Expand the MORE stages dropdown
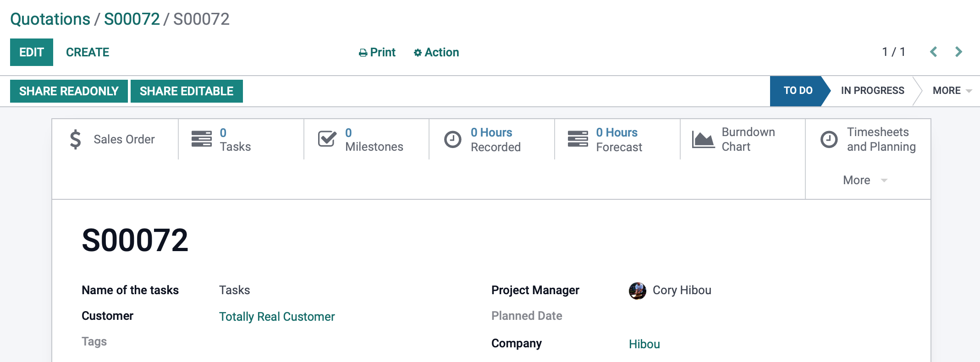Screen dimensions: 980x362 tap(952, 91)
